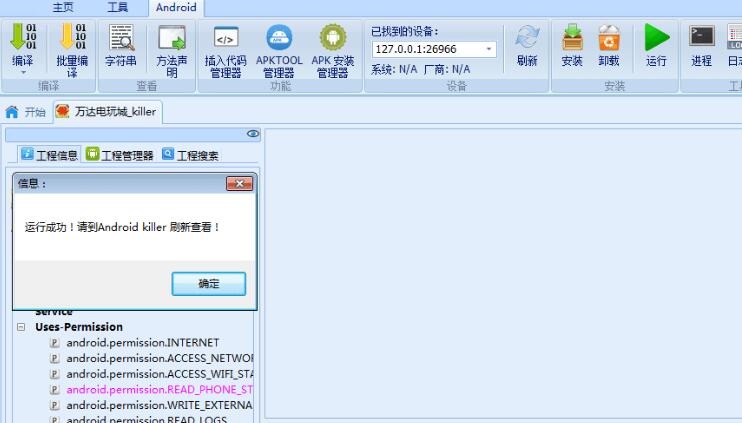Viewport: 742px width, 423px height.
Task: Select android.permission.WRITE_EXTERNAL entry
Action: [x=159, y=405]
